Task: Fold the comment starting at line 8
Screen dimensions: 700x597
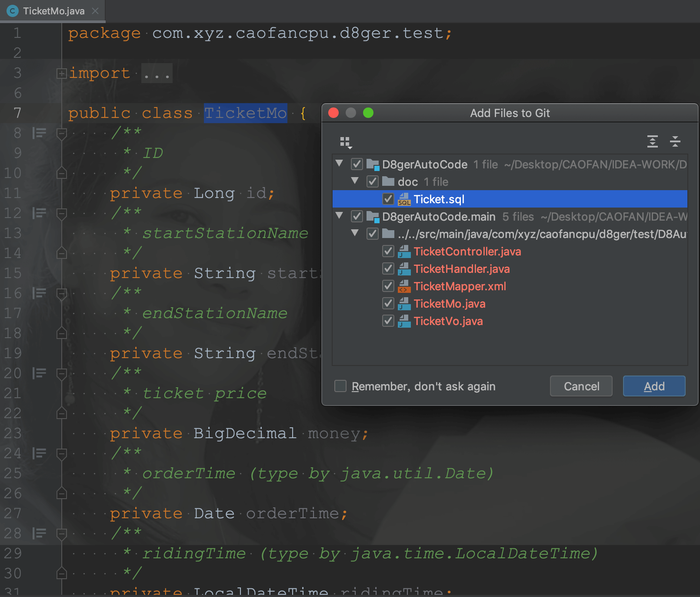Action: tap(61, 134)
